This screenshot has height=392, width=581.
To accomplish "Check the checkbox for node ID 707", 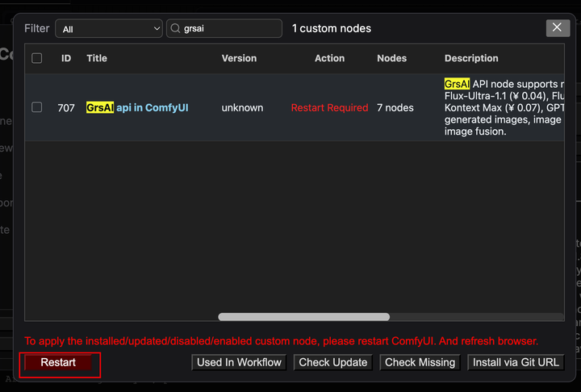I will coord(37,107).
